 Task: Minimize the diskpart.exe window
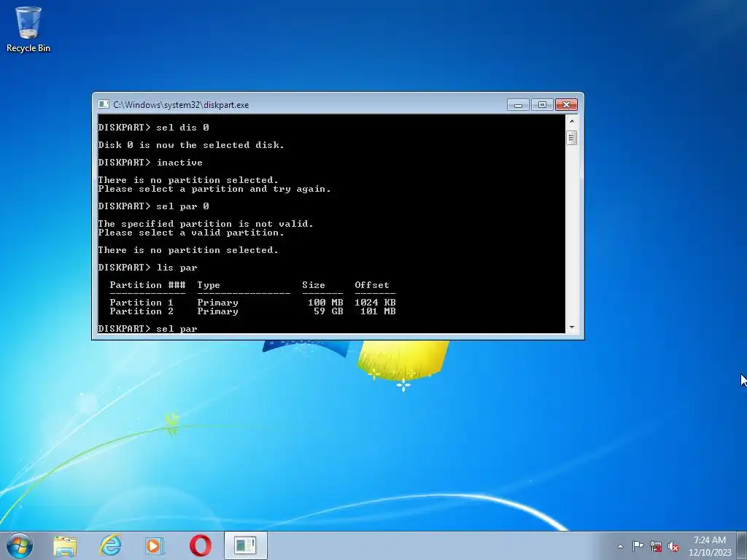(x=518, y=105)
